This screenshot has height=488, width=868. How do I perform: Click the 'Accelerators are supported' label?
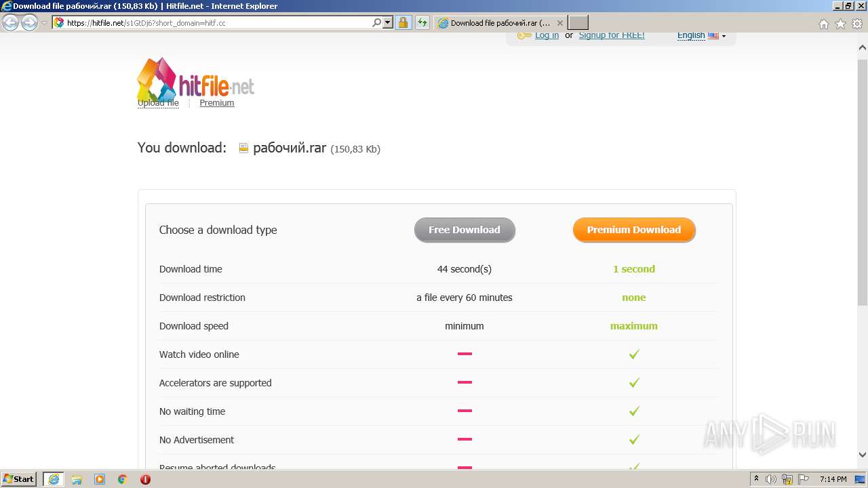click(x=216, y=383)
